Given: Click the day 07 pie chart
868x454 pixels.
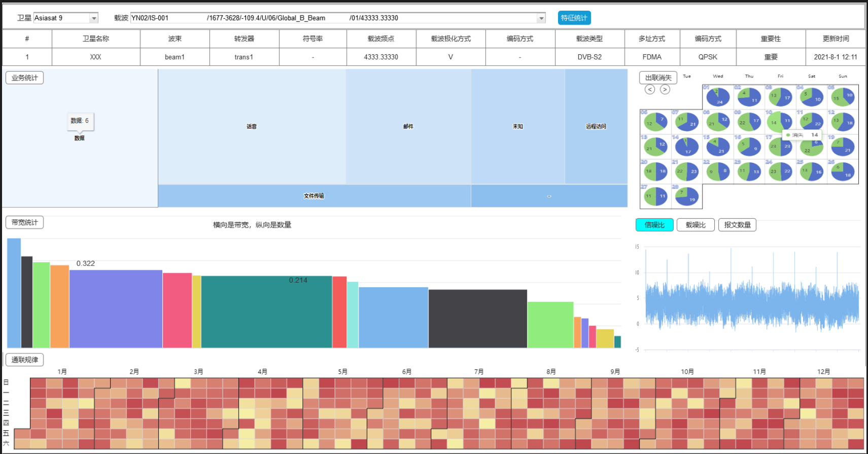Looking at the screenshot, I should 687,122.
